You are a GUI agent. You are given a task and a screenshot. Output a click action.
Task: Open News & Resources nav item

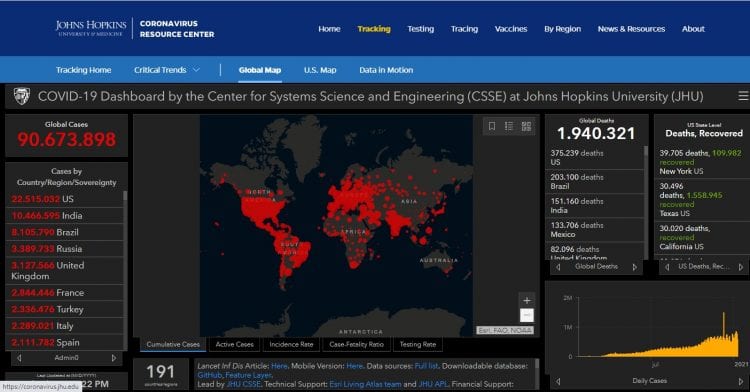point(631,29)
